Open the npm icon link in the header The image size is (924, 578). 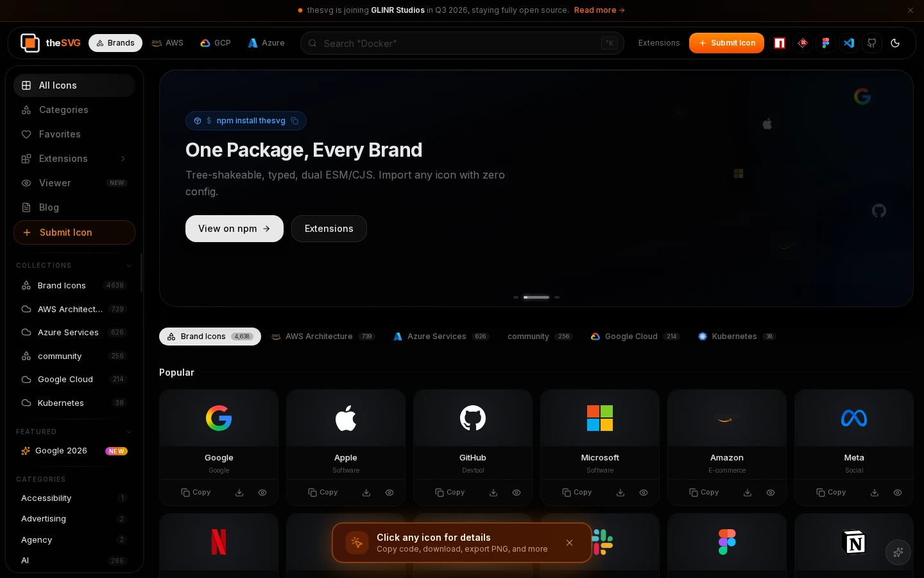coord(780,43)
